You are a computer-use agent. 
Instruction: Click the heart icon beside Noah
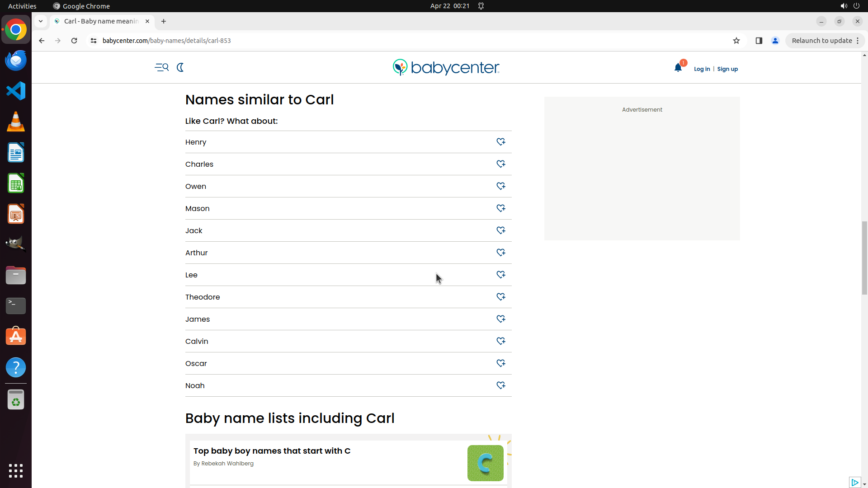coord(500,385)
